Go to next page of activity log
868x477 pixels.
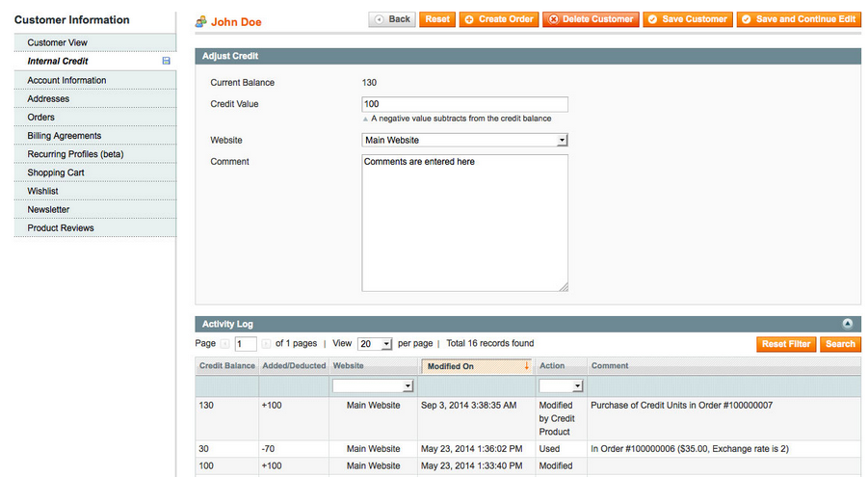tap(266, 344)
